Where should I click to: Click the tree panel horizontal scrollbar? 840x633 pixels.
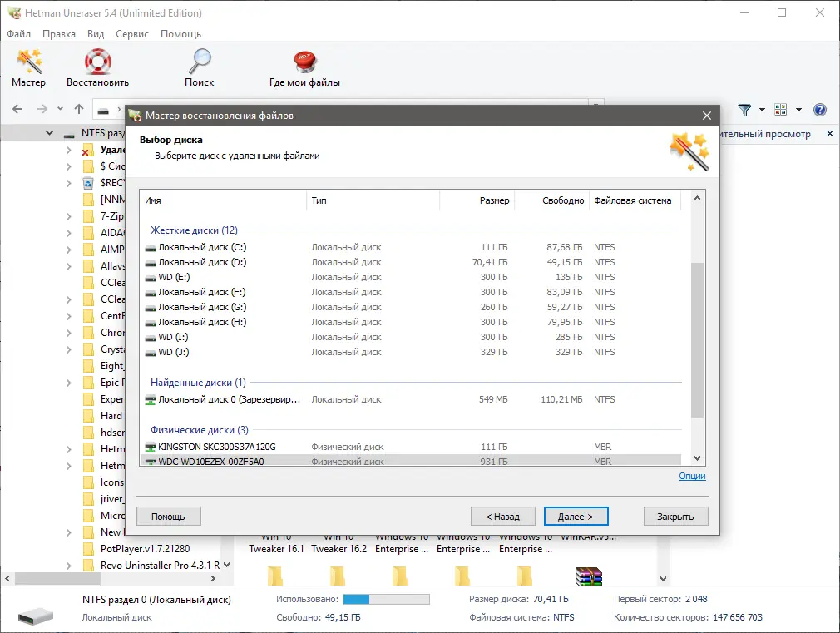pyautogui.click(x=57, y=579)
